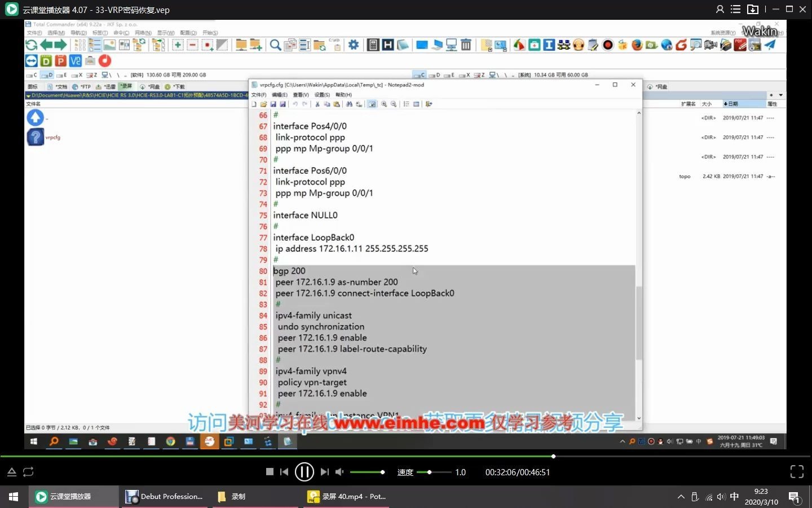This screenshot has width=812, height=508.
Task: Adjust the playback speed slider
Action: tap(434, 472)
